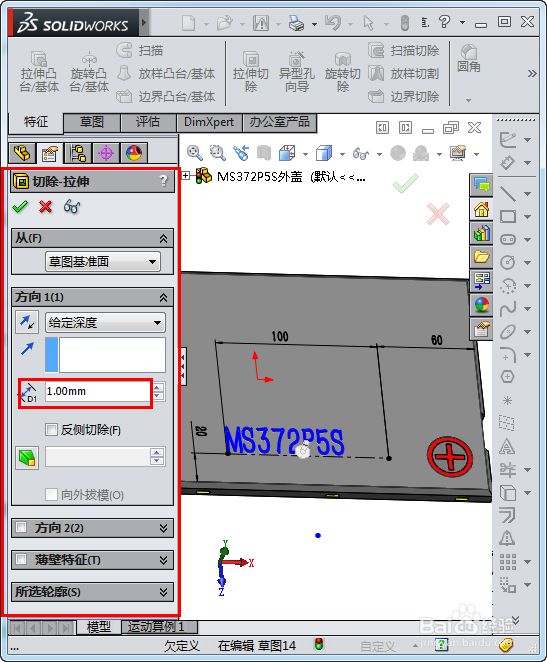
Task: Click the Print icon in title bar
Action: tap(296, 22)
